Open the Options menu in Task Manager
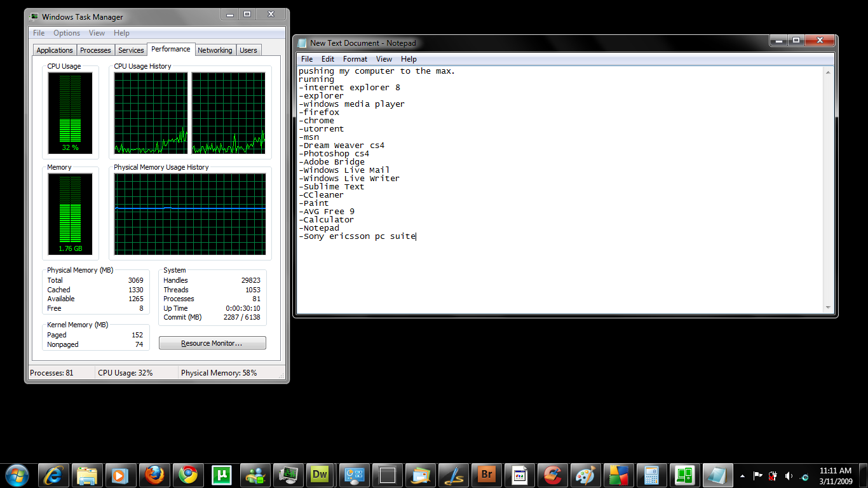This screenshot has height=488, width=868. click(67, 33)
